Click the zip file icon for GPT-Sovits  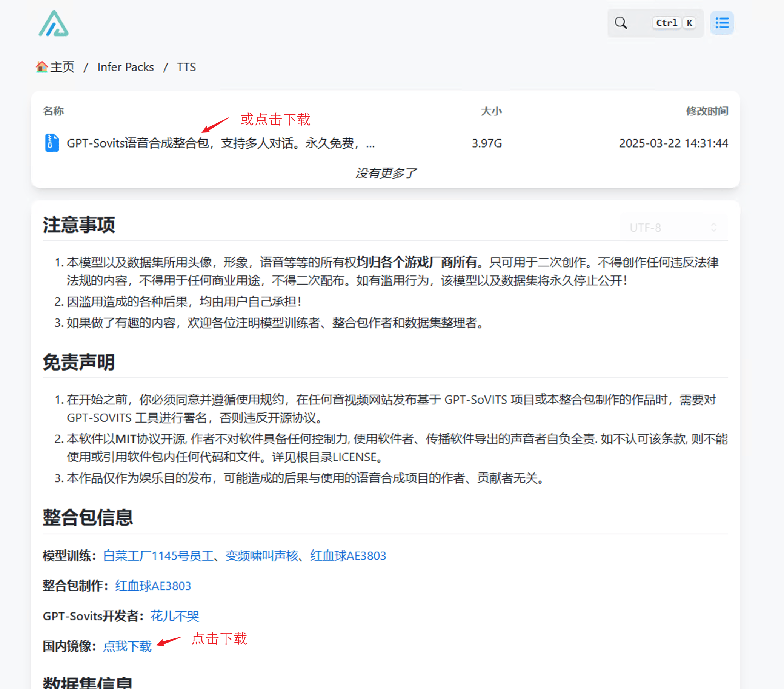point(52,143)
